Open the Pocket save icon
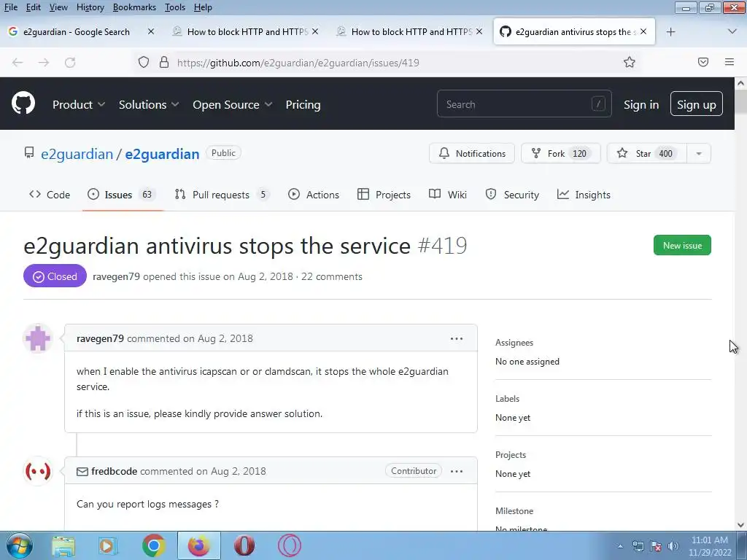This screenshot has width=747, height=560. pyautogui.click(x=703, y=62)
